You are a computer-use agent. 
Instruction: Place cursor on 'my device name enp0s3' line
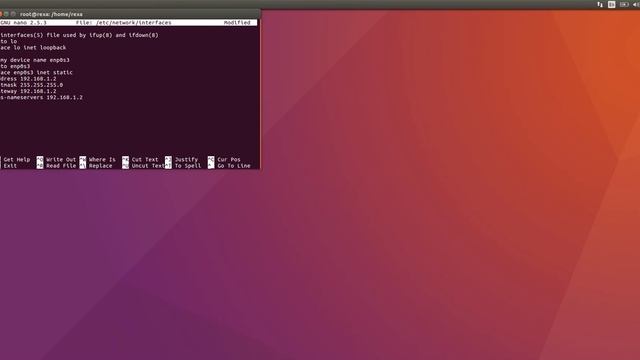pyautogui.click(x=35, y=60)
